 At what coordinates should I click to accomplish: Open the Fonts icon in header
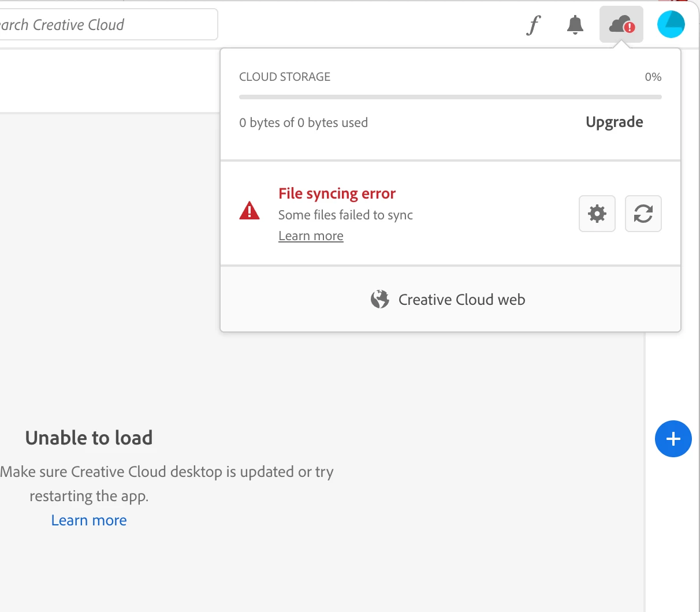[x=534, y=25]
